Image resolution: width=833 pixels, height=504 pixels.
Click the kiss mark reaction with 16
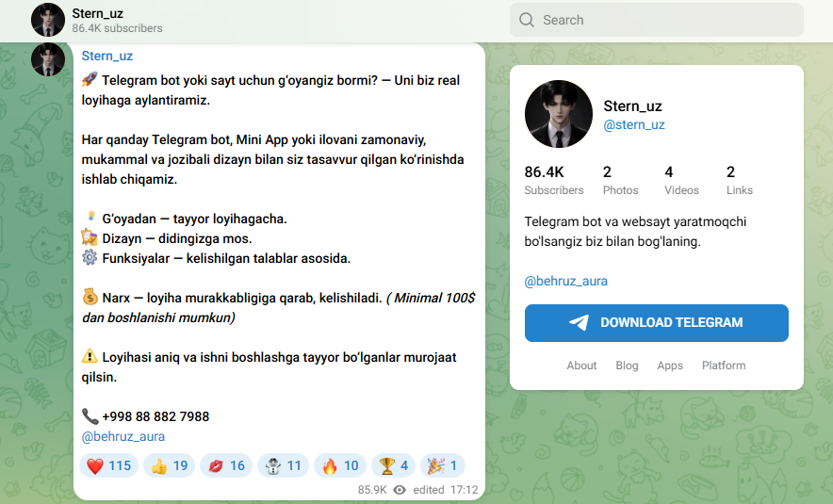click(226, 465)
